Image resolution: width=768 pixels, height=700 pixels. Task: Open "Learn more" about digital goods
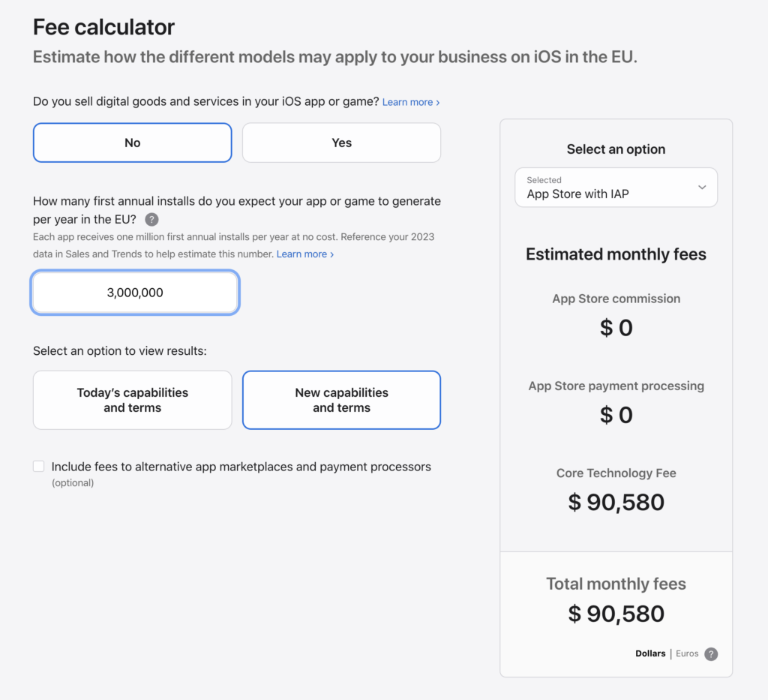click(x=408, y=101)
